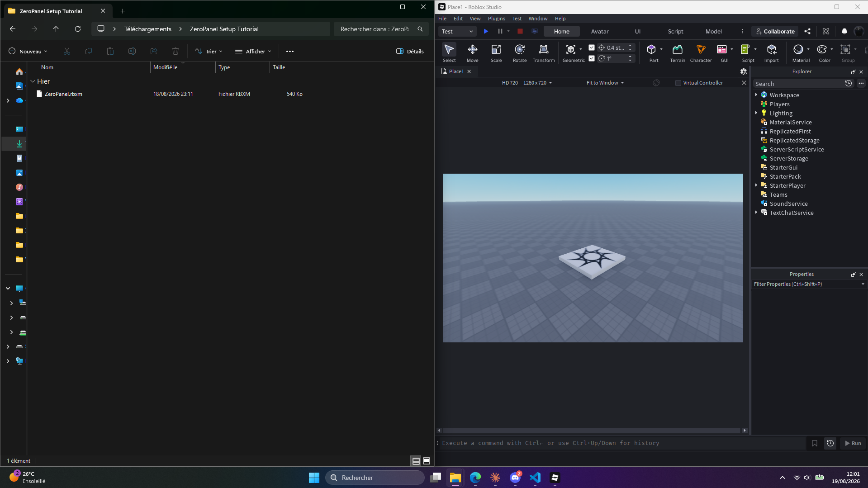Click the Geometric snapping mode icon
Viewport: 868px width, 488px height.
(571, 49)
